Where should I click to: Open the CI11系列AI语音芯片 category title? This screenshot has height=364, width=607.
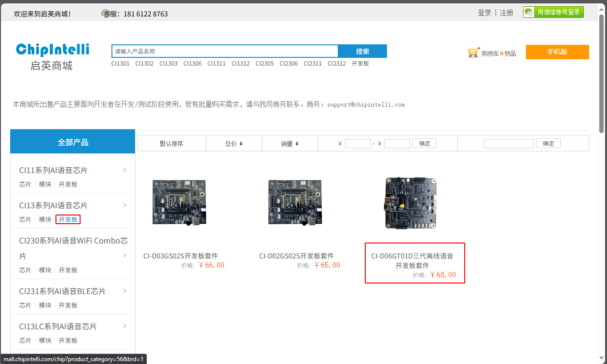(54, 170)
